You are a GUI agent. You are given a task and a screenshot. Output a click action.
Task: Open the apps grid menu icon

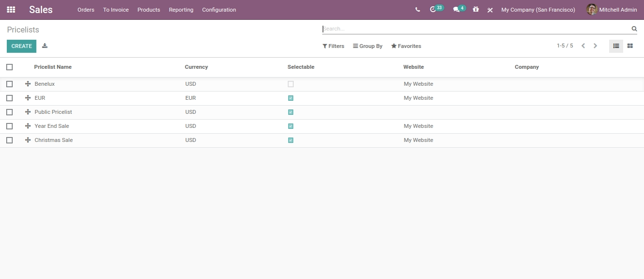pos(11,10)
